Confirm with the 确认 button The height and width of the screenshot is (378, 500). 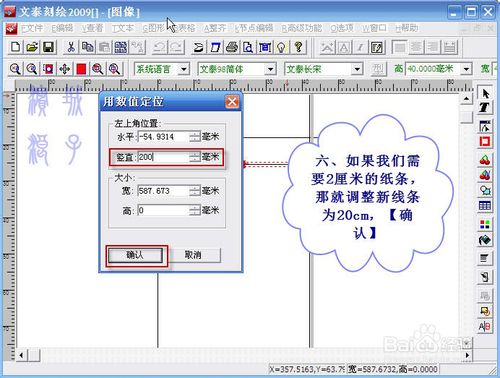(x=135, y=255)
